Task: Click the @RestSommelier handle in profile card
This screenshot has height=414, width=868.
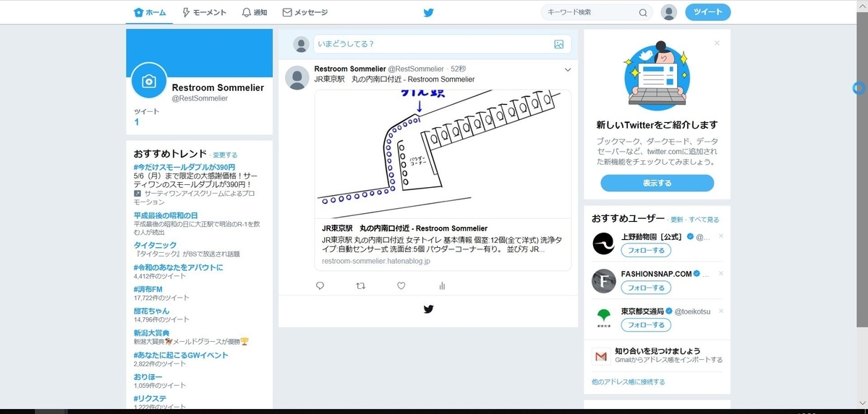Action: pyautogui.click(x=200, y=98)
